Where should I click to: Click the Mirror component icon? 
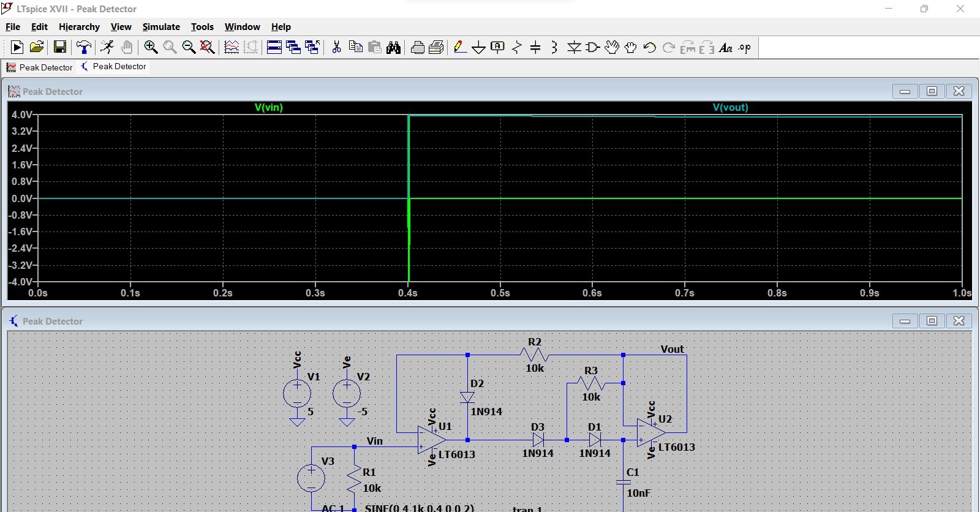click(706, 47)
